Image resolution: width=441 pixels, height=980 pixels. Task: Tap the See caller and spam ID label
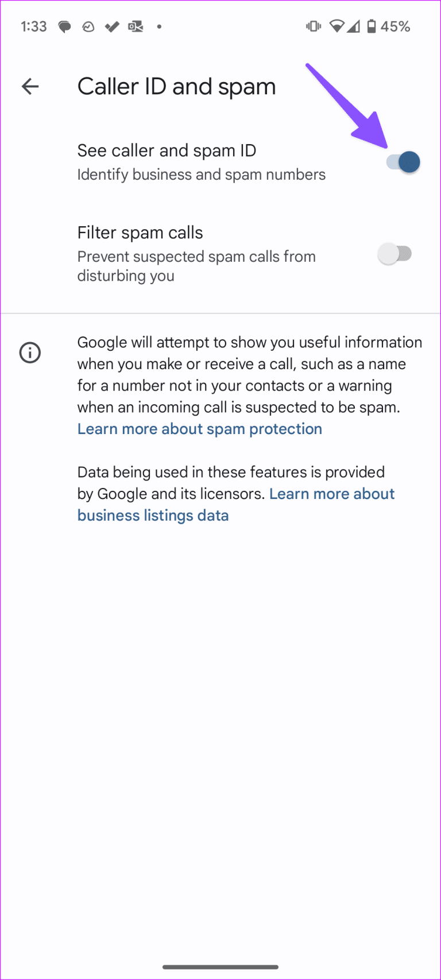click(167, 150)
